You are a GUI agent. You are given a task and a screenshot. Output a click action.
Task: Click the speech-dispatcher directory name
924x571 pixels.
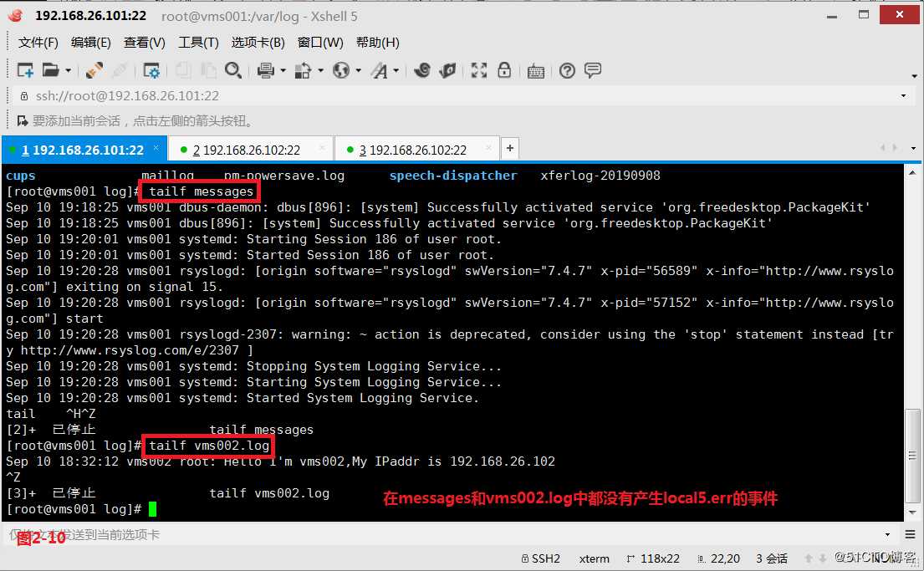[453, 176]
